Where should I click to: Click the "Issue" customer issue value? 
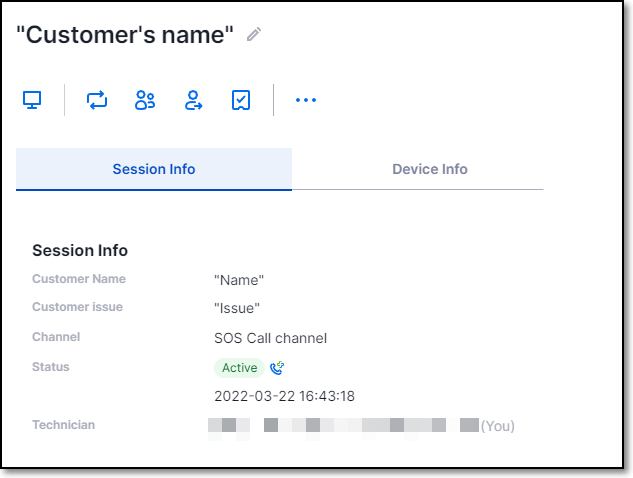pyautogui.click(x=237, y=308)
